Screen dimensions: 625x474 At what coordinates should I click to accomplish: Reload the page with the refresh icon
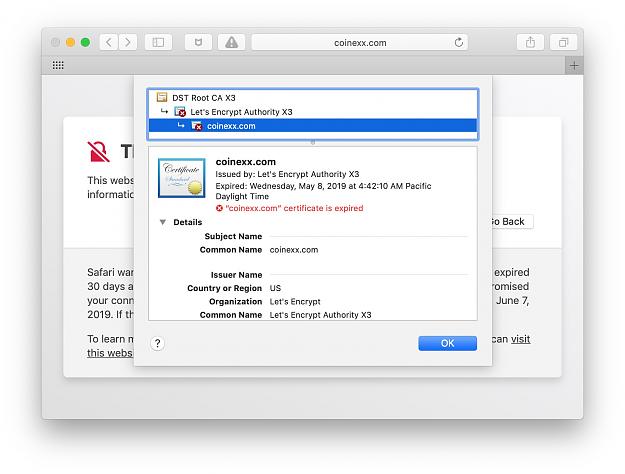click(459, 42)
